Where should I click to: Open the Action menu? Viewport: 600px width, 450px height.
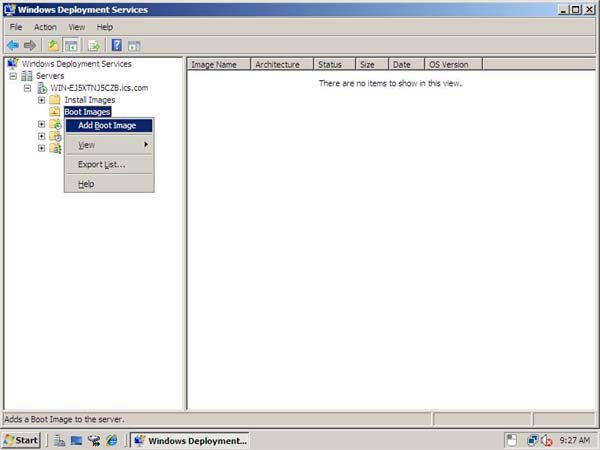pyautogui.click(x=45, y=27)
